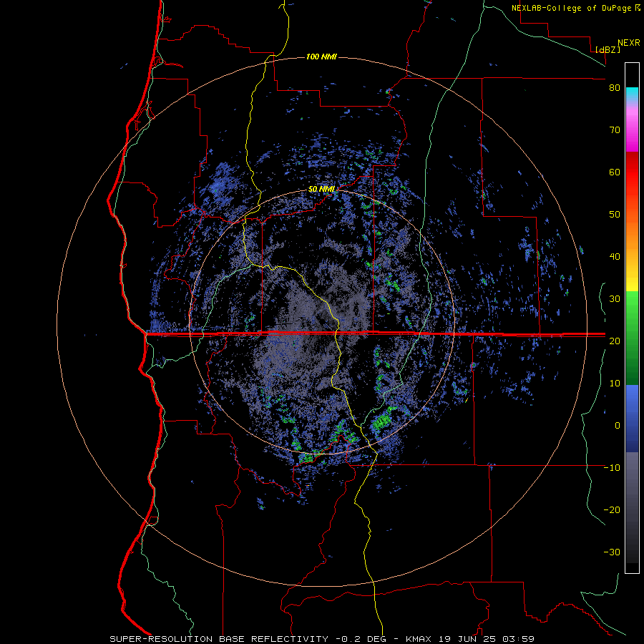644x644 pixels.
Task: Click the '-20' value on dBZ scale
Action: click(x=612, y=510)
